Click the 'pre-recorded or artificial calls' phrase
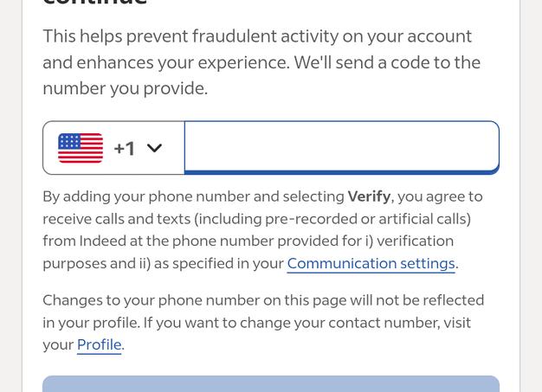542x392 pixels. 366,219
